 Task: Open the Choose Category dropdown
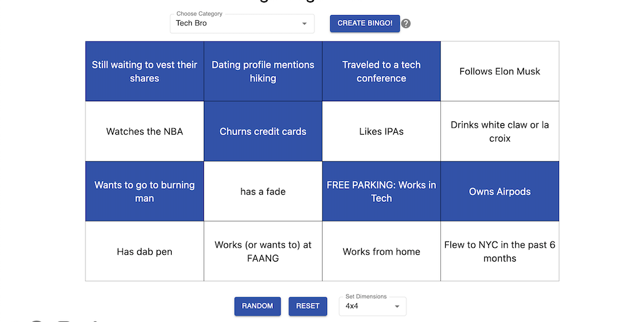(x=241, y=24)
